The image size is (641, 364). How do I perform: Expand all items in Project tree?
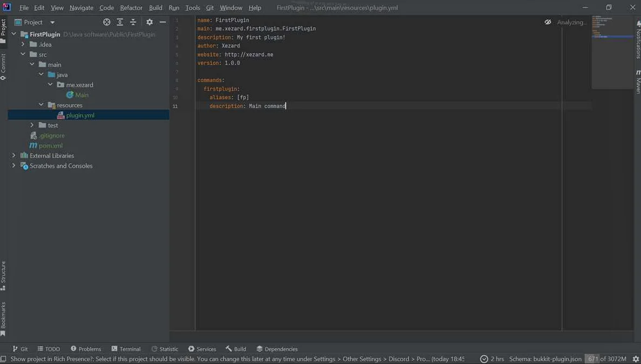click(x=120, y=22)
